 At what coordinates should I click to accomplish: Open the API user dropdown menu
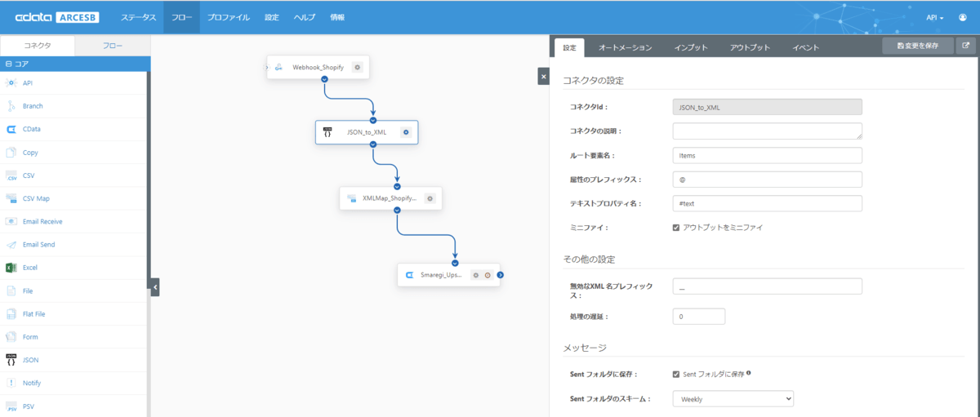pos(935,17)
